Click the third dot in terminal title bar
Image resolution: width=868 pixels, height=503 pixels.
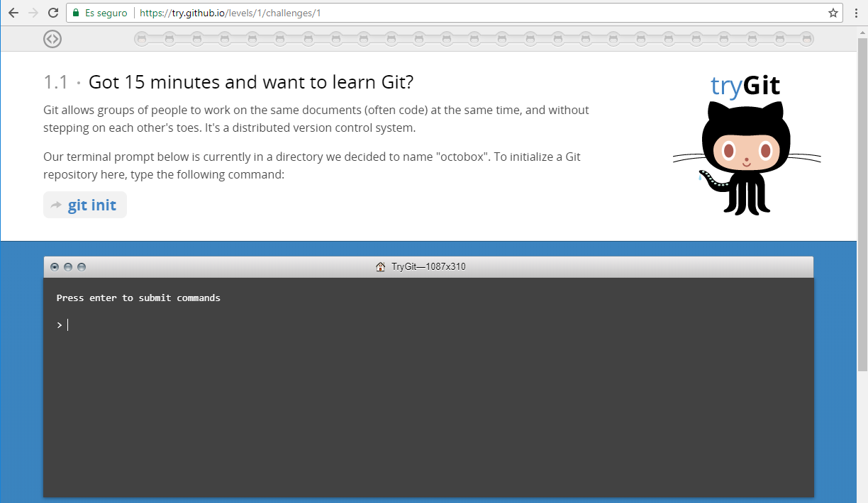coord(82,267)
